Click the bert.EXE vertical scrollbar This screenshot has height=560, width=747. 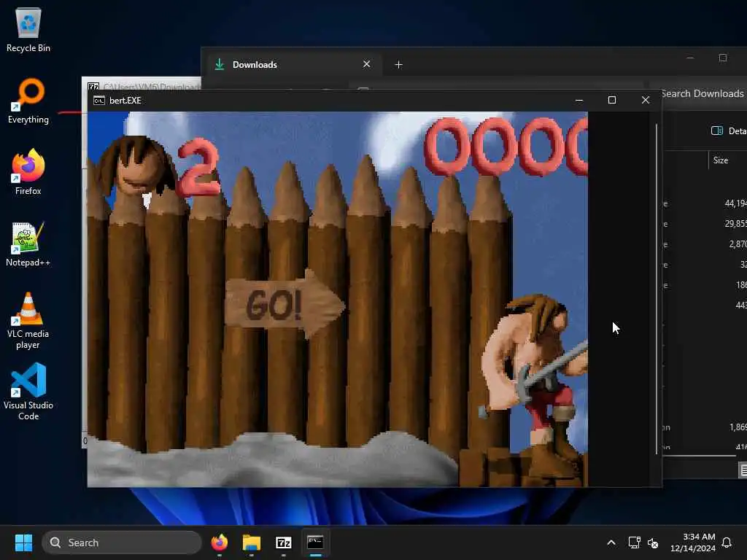(x=657, y=289)
